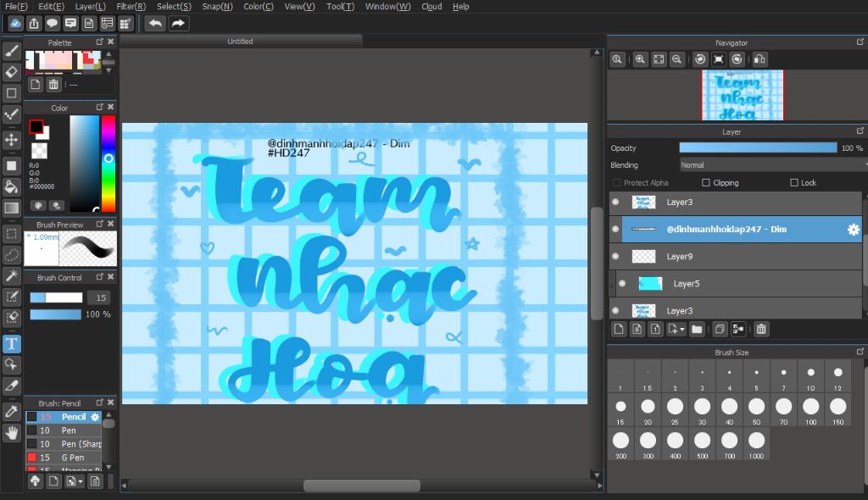
Task: Select the rectangular Select tool
Action: [12, 234]
